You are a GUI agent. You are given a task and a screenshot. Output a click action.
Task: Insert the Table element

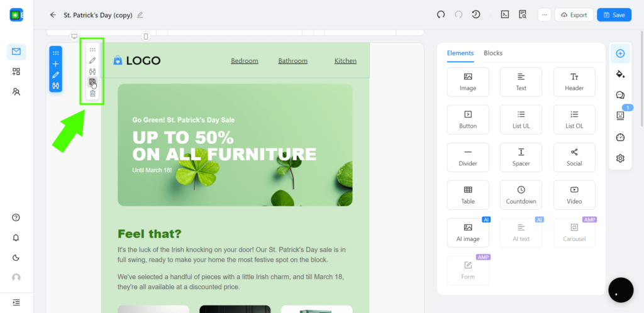coord(468,195)
